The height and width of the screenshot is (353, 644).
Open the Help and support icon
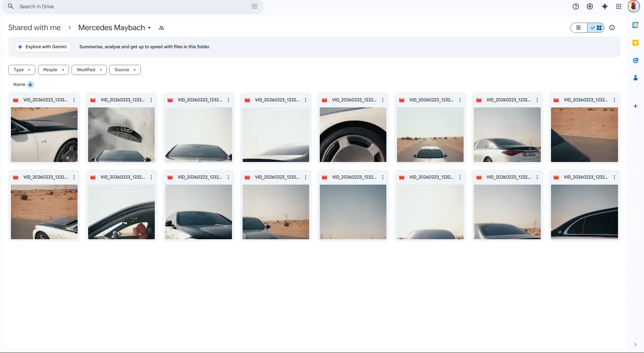[x=575, y=6]
